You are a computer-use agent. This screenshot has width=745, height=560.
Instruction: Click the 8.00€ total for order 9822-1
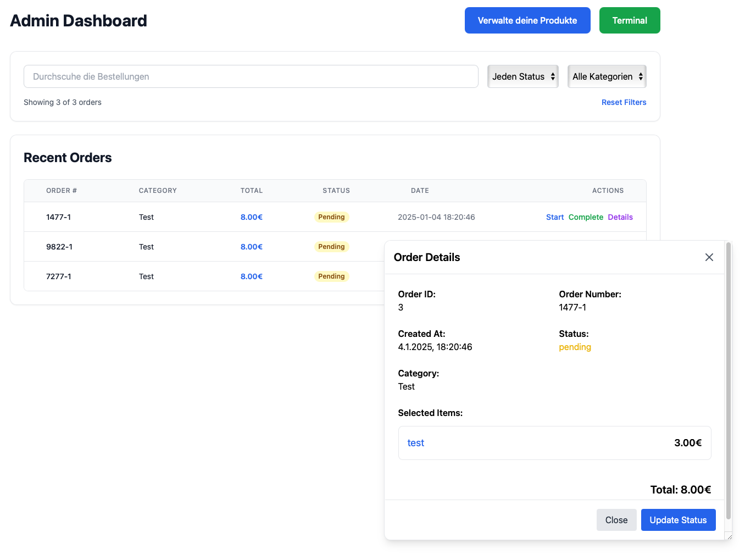click(252, 247)
